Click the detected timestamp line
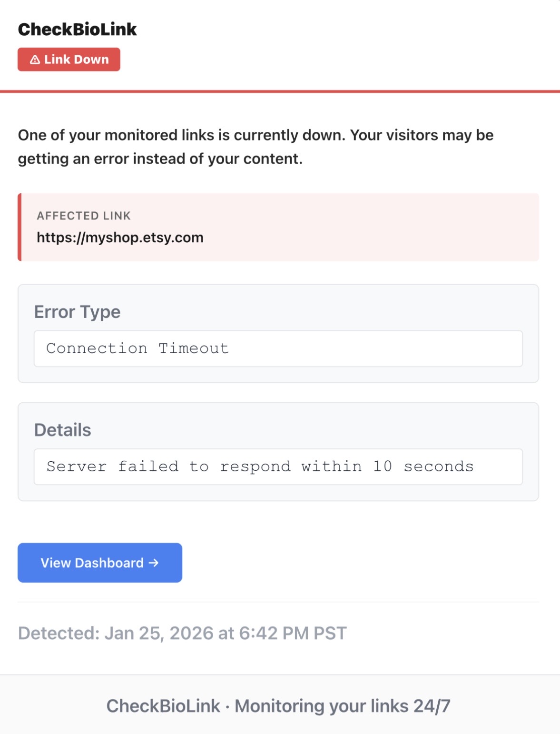 click(183, 633)
